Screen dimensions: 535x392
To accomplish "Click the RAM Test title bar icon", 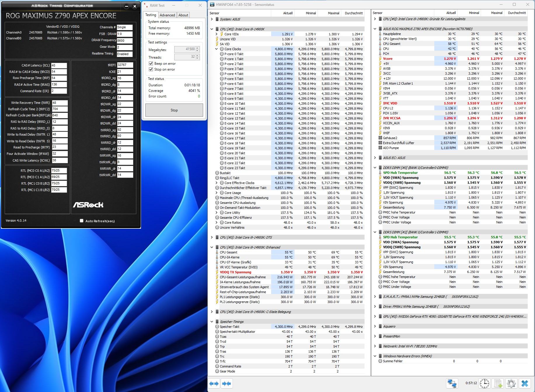I will [146, 5].
